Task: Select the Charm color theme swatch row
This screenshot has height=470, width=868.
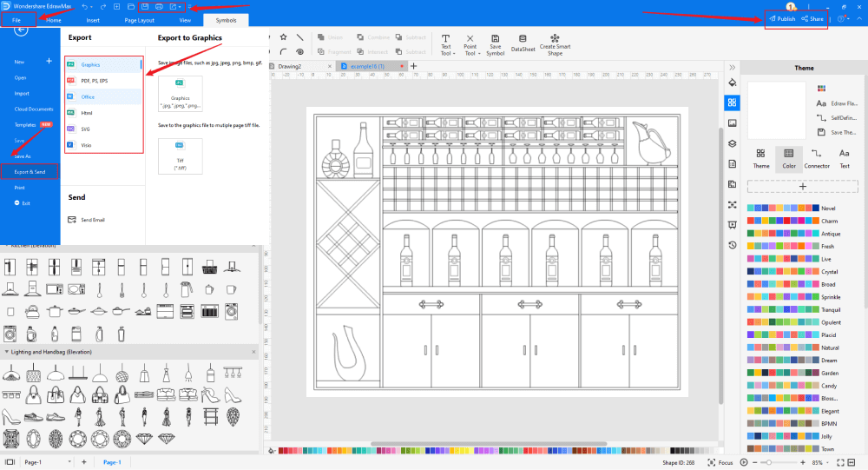Action: (781, 221)
